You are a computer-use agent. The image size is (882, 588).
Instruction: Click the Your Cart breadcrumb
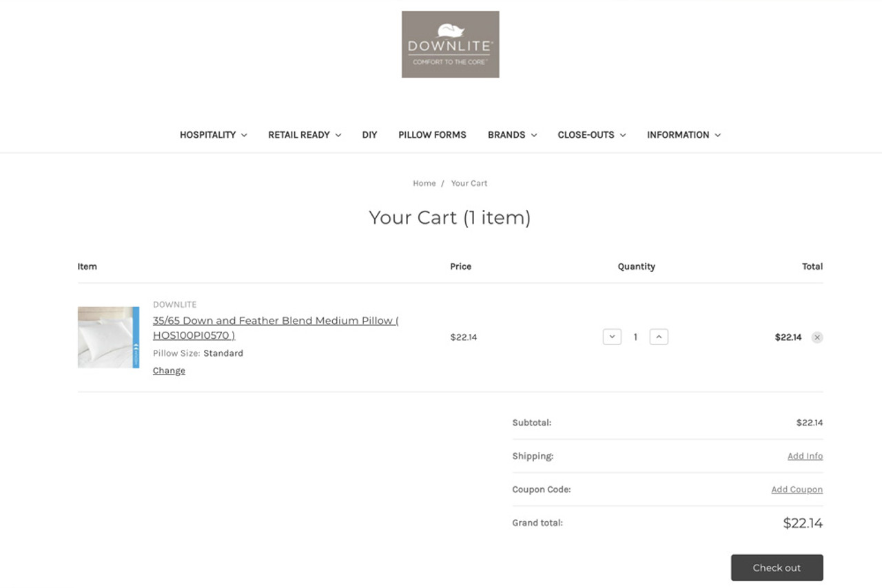[x=469, y=183]
